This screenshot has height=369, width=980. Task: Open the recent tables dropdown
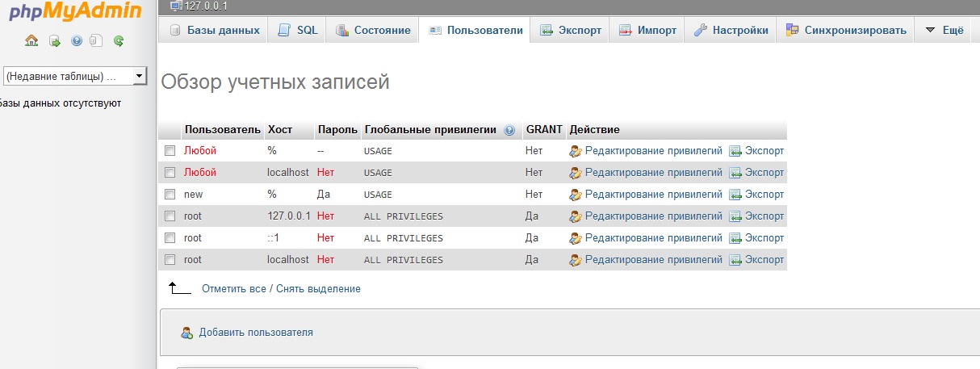pos(74,77)
